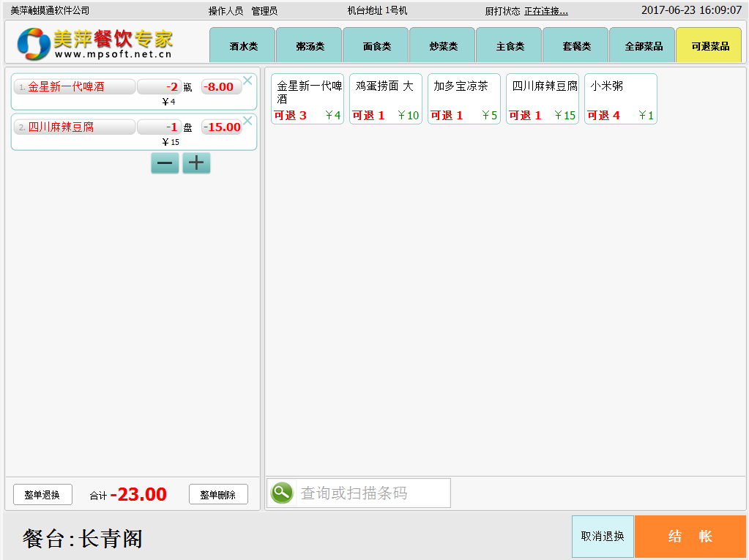Click the 取消退换 button
The image size is (749, 560).
coord(603,537)
